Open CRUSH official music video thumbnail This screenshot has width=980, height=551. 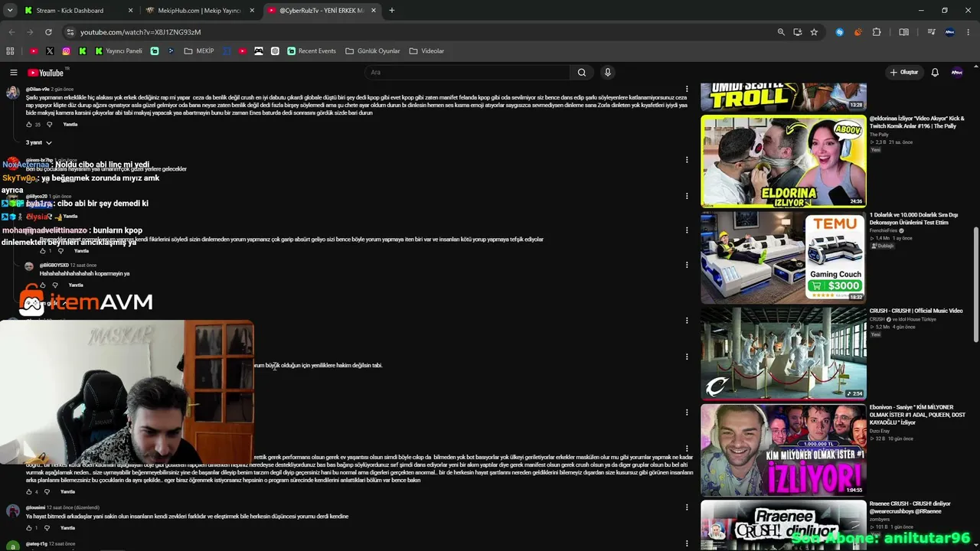(x=783, y=354)
